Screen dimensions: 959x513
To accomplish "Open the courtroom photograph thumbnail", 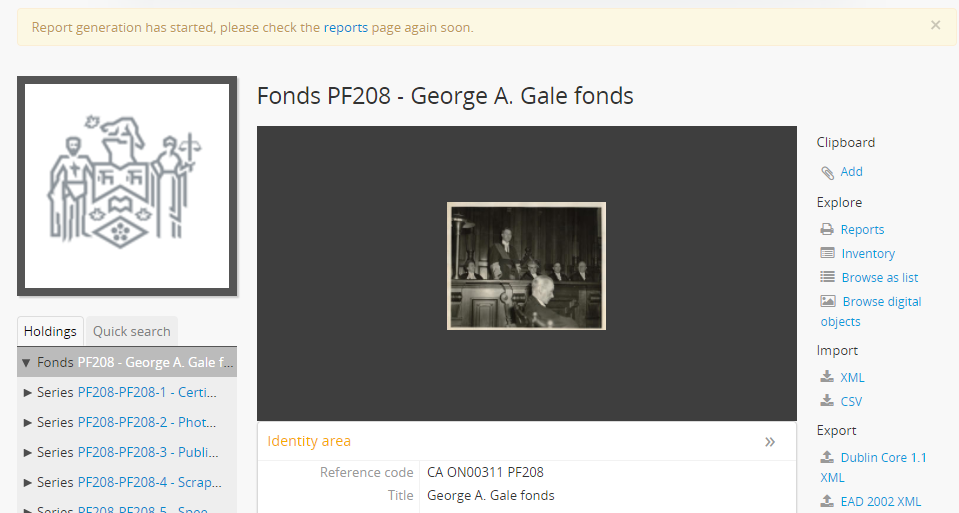I will 527,266.
